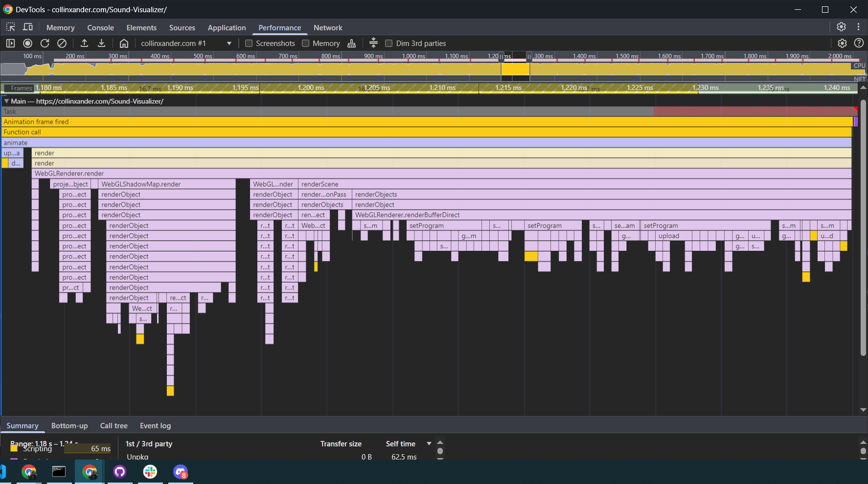Click WebGLRenderer.renderBufferDirect bar
868x484 pixels.
pyautogui.click(x=602, y=215)
